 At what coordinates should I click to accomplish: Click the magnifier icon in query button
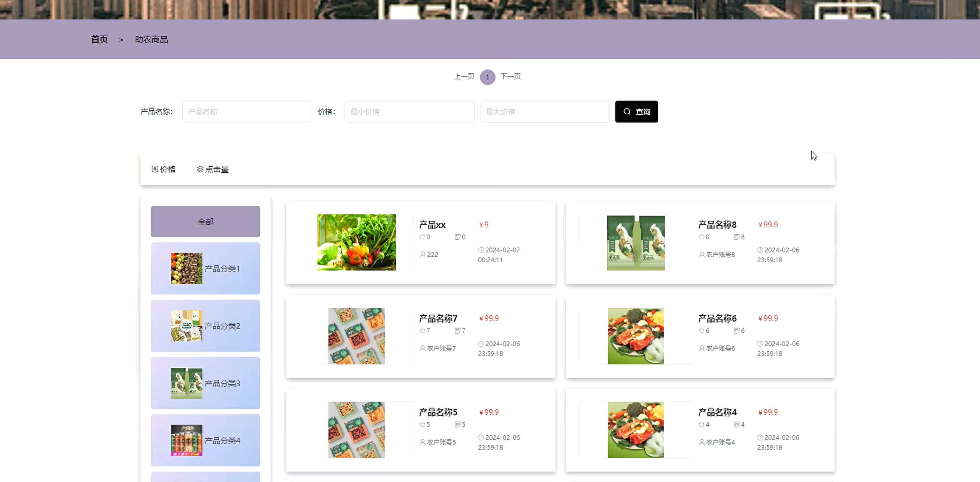coord(627,112)
